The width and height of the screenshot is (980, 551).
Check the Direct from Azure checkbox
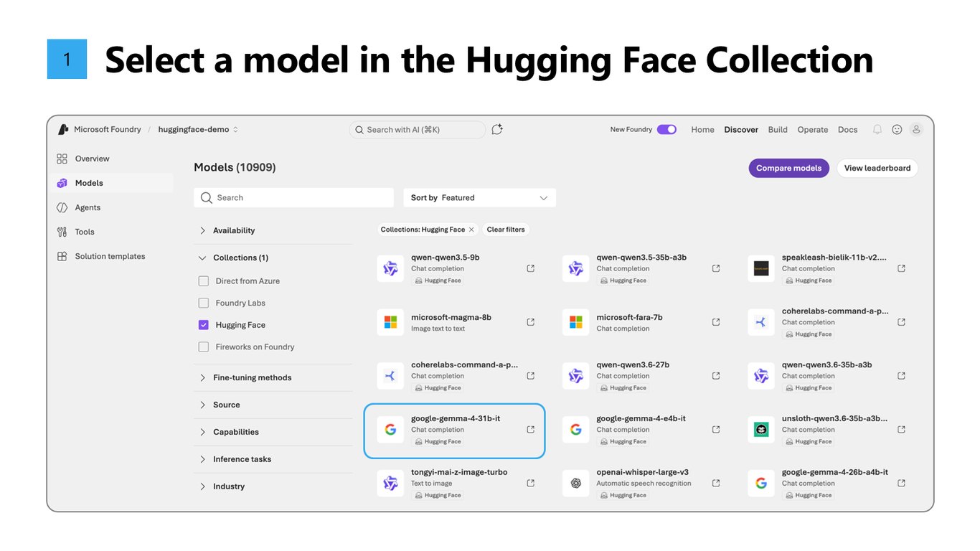pyautogui.click(x=204, y=281)
